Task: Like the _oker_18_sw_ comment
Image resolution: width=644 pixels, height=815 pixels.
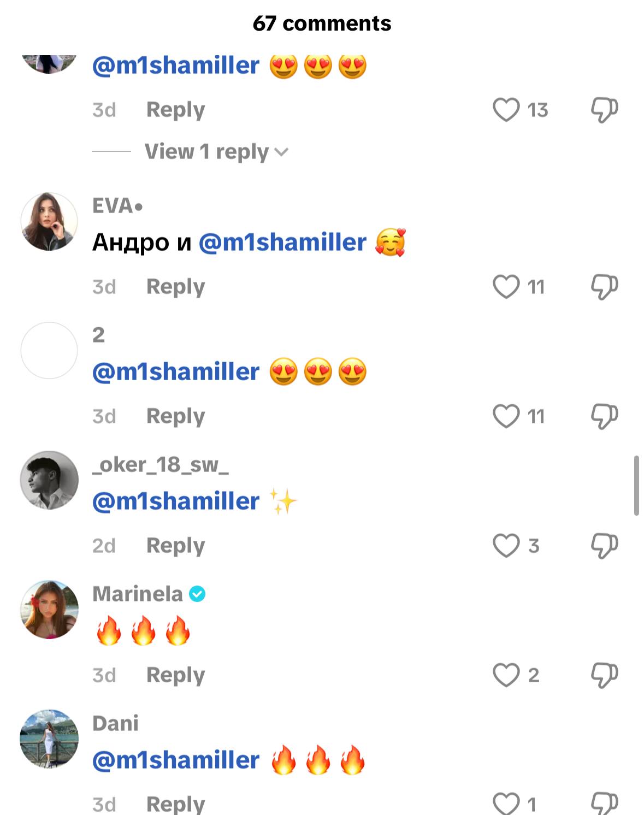Action: 506,546
